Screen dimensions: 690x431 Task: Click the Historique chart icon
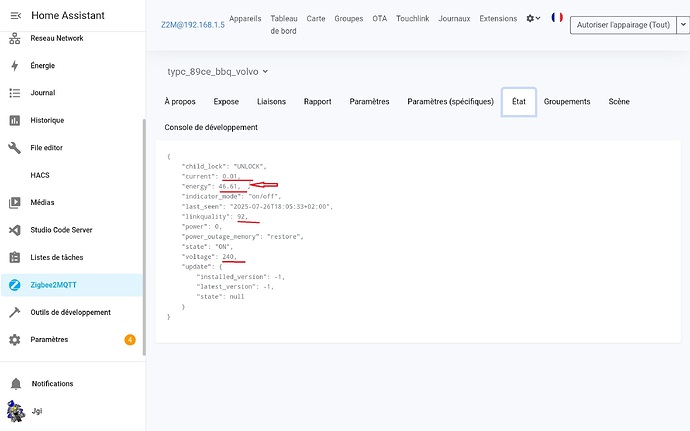15,120
